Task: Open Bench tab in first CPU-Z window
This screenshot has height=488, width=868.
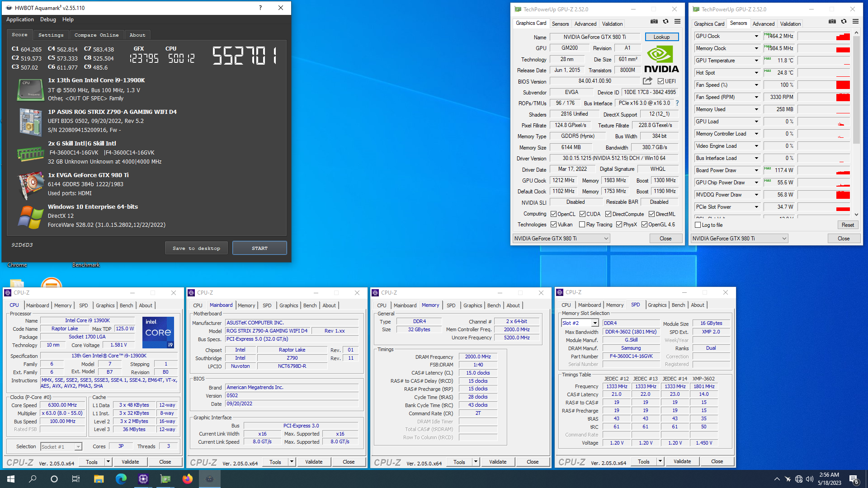Action: pos(126,305)
